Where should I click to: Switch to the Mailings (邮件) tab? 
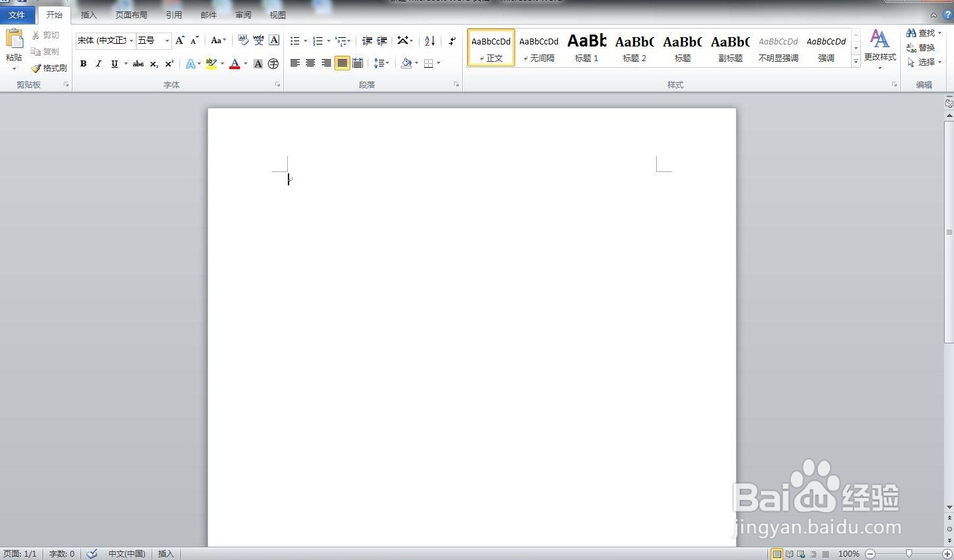tap(209, 15)
